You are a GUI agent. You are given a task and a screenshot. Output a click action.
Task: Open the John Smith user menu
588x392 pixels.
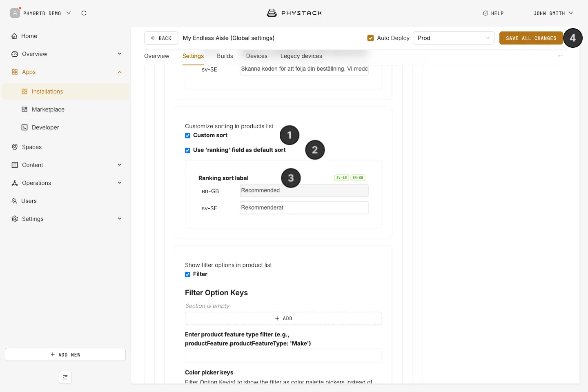[x=553, y=13]
